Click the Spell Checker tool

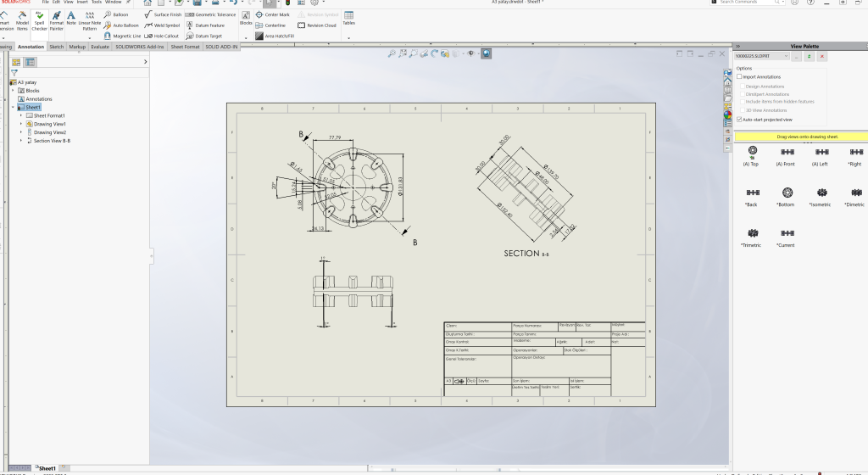[39, 20]
